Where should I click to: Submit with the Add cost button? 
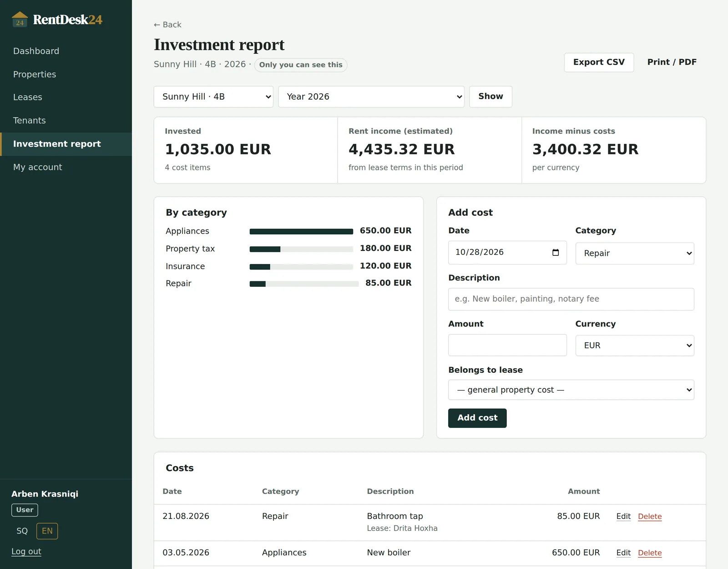click(x=477, y=418)
